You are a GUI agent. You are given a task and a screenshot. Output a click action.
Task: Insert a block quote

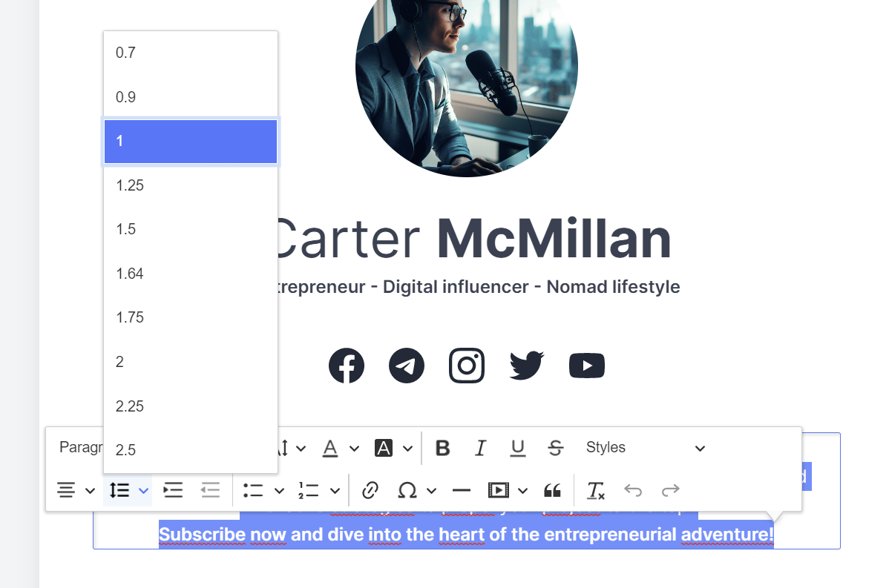pyautogui.click(x=552, y=490)
